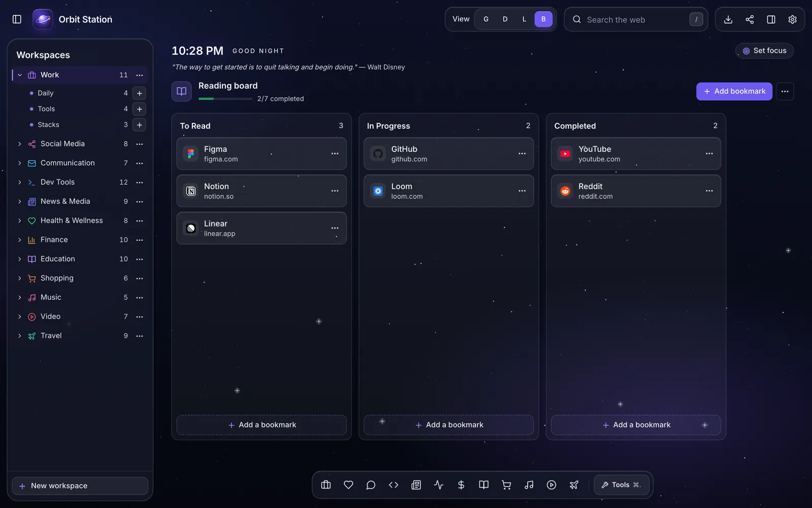Select the code brackets icon in the dock
The height and width of the screenshot is (508, 812).
click(393, 485)
